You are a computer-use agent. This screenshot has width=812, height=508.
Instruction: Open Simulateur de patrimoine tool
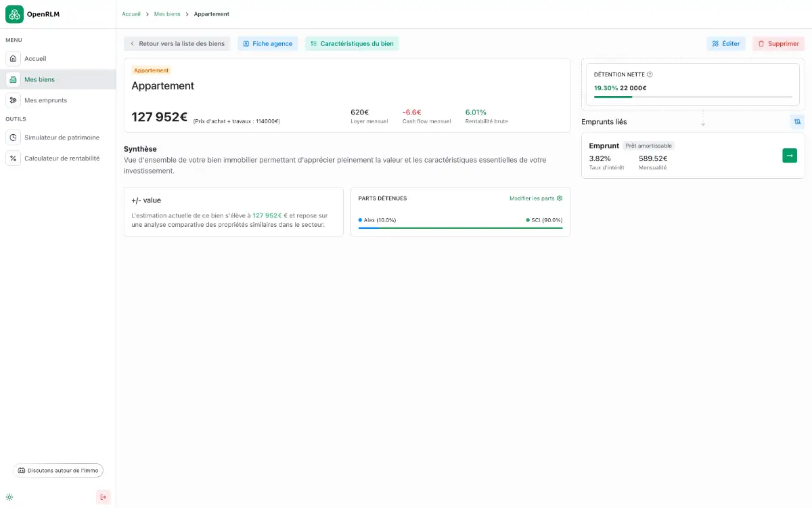62,137
